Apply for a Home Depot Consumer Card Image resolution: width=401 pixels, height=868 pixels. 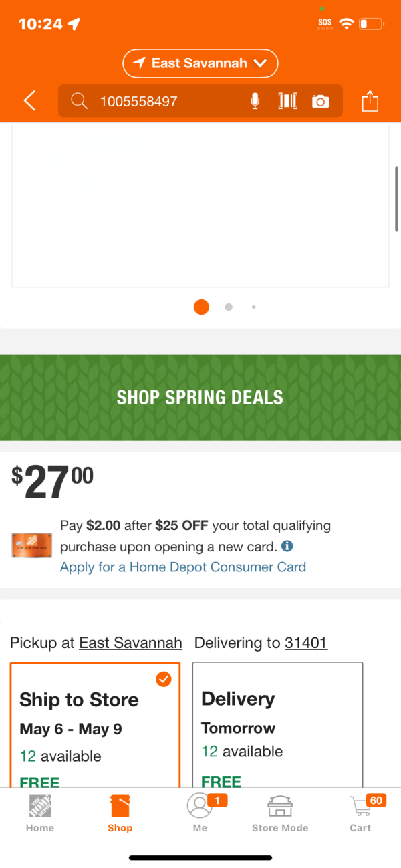pyautogui.click(x=183, y=567)
